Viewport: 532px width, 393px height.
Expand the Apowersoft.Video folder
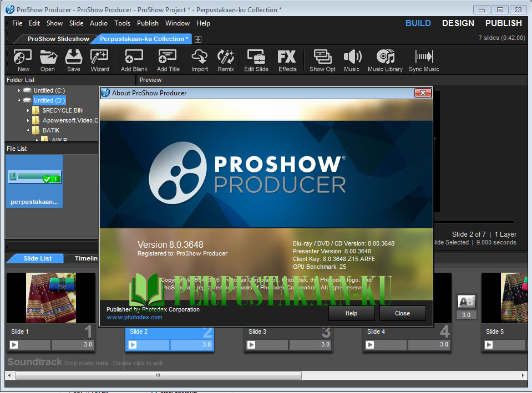coord(28,120)
